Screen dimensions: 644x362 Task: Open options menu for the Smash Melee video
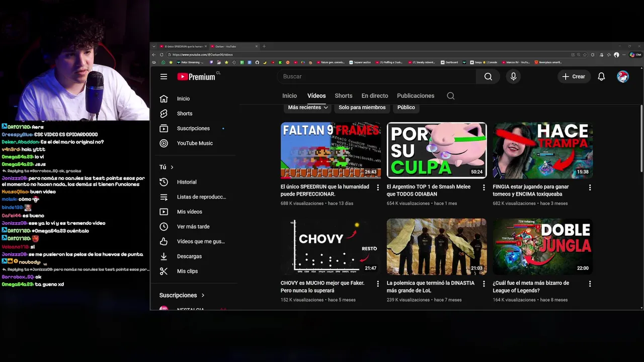pos(484,187)
